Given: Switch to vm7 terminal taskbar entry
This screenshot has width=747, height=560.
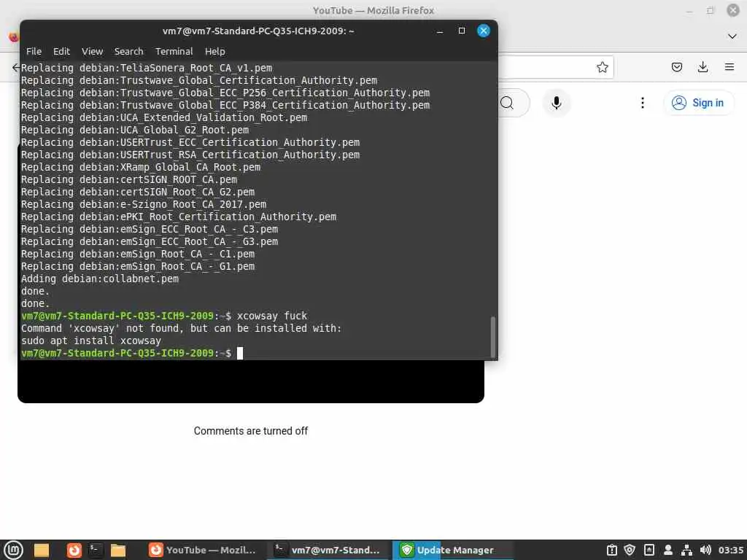Looking at the screenshot, I should (328, 550).
